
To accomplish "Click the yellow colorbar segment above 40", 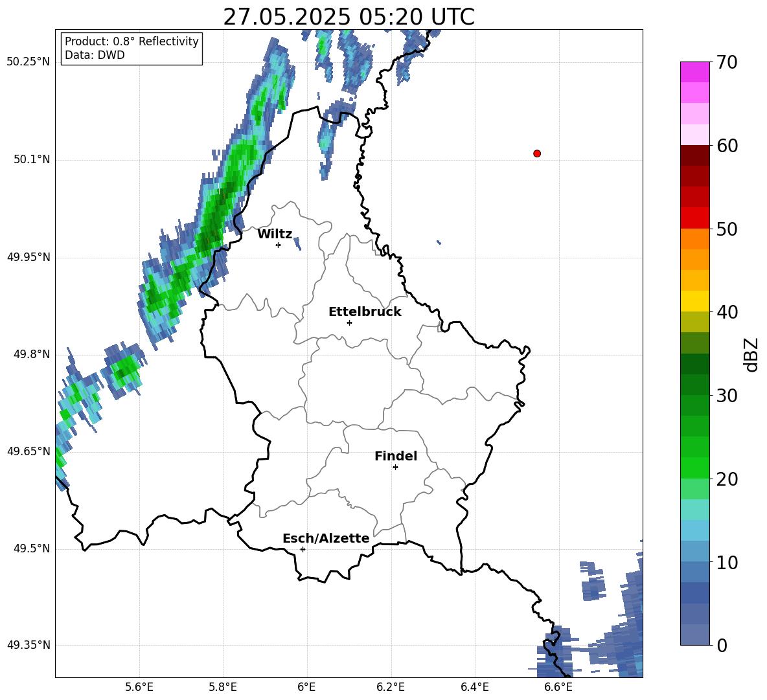I will point(694,300).
